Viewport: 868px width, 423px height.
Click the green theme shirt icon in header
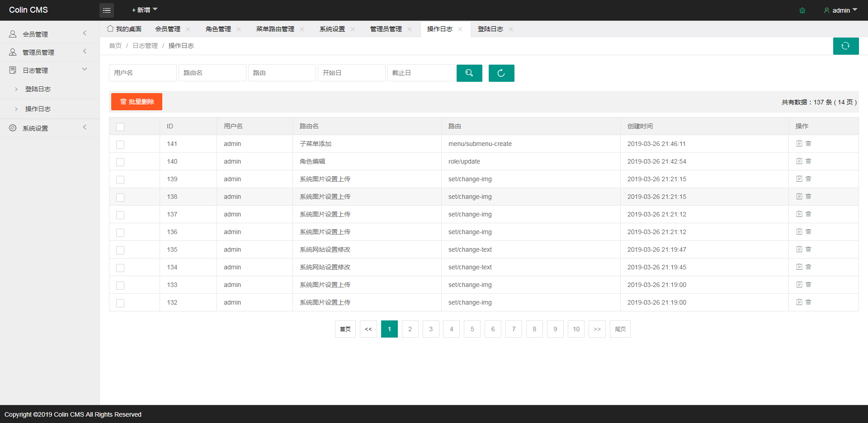[x=802, y=10]
